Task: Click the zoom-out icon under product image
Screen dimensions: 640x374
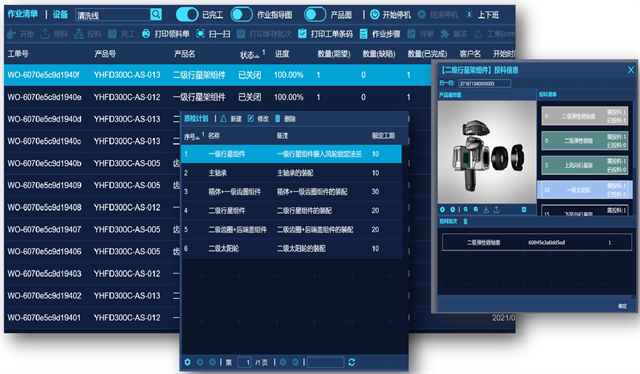Action: click(476, 209)
